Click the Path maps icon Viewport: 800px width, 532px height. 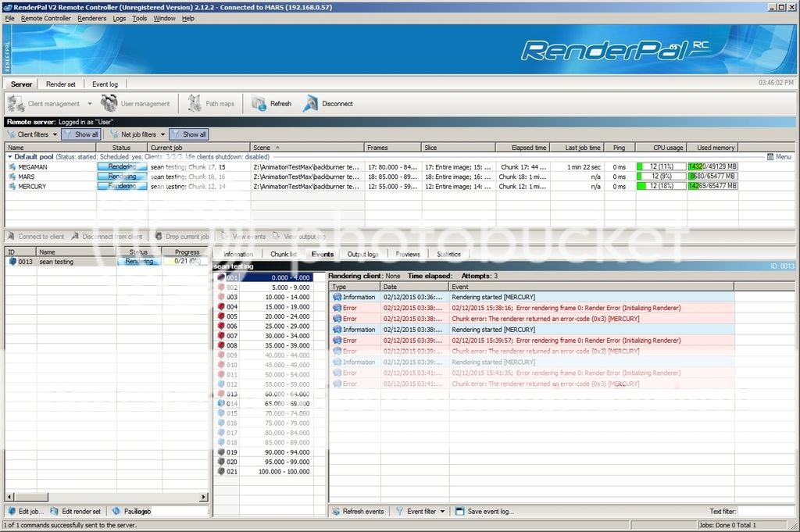(x=195, y=104)
